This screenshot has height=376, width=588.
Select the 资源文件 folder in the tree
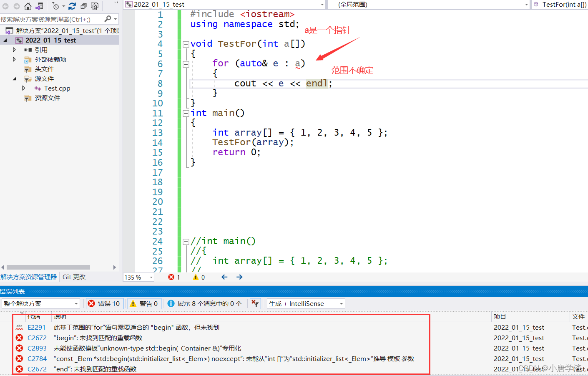point(47,98)
